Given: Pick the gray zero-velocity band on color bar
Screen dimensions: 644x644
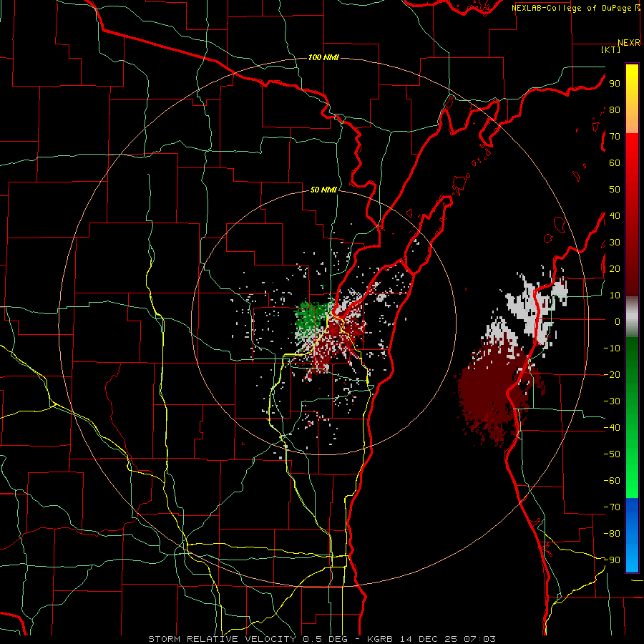Looking at the screenshot, I should pos(632,317).
